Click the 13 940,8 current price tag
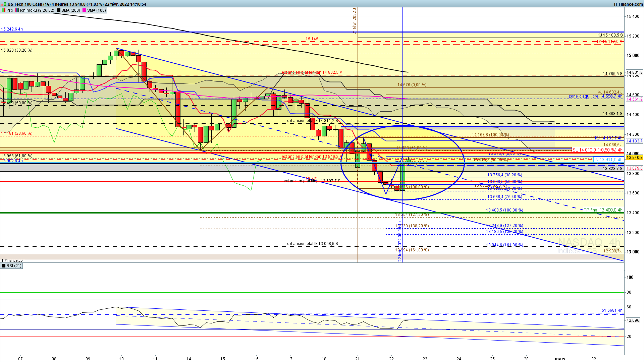644x362 pixels. coord(634,157)
